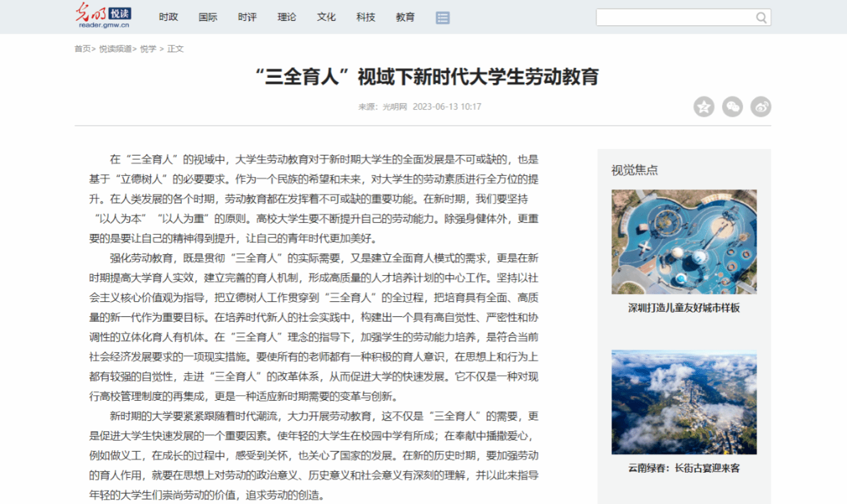Share article via WeChat icon
The width and height of the screenshot is (847, 504).
[732, 107]
